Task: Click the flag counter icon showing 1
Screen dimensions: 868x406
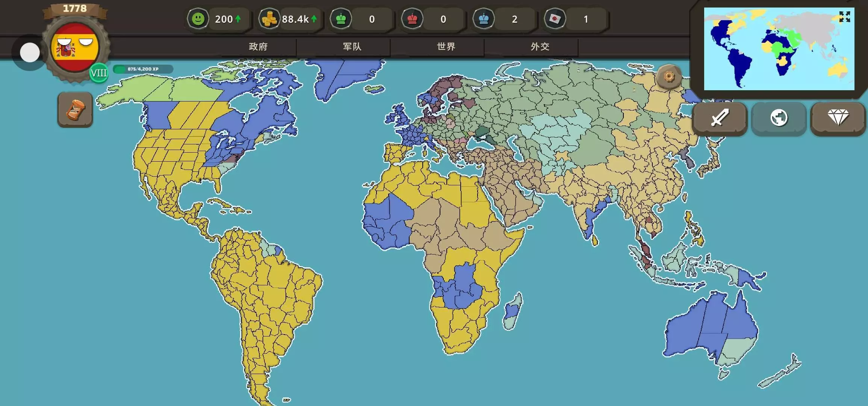Action: pyautogui.click(x=555, y=19)
